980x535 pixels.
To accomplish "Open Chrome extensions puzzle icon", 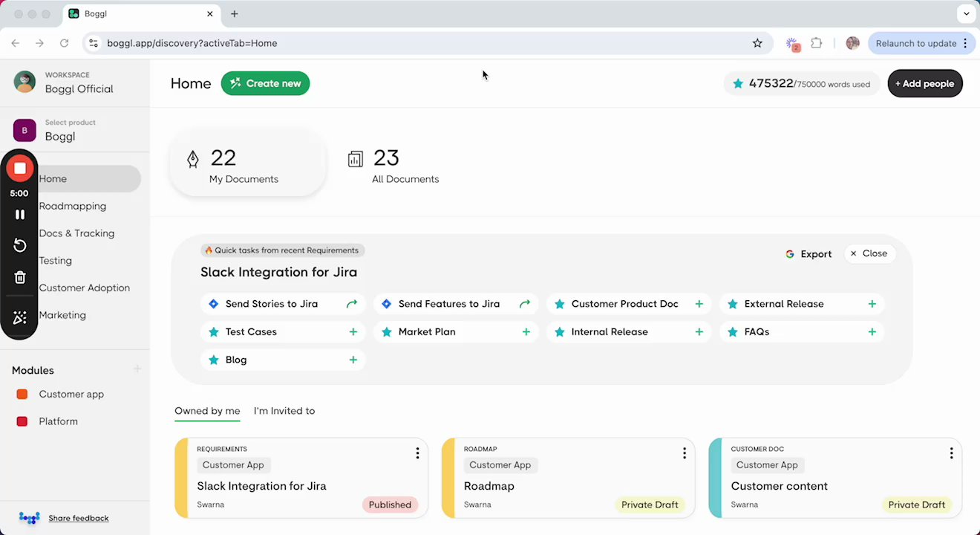I will click(817, 43).
